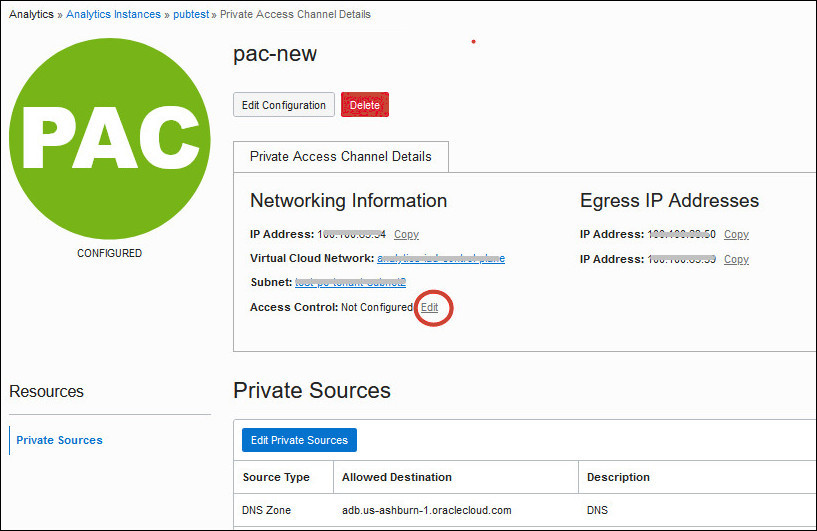Select the DNS Zone table row

coord(525,510)
